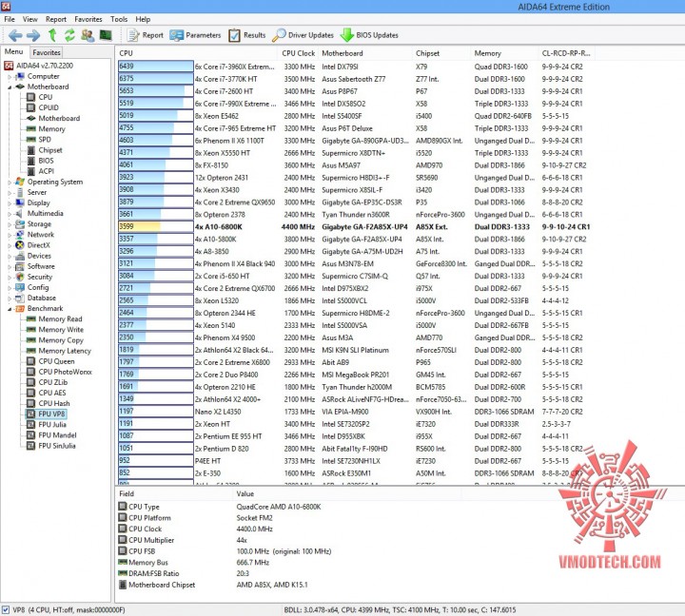The height and width of the screenshot is (616, 685).
Task: Expand the Network tree node
Action: click(x=10, y=235)
